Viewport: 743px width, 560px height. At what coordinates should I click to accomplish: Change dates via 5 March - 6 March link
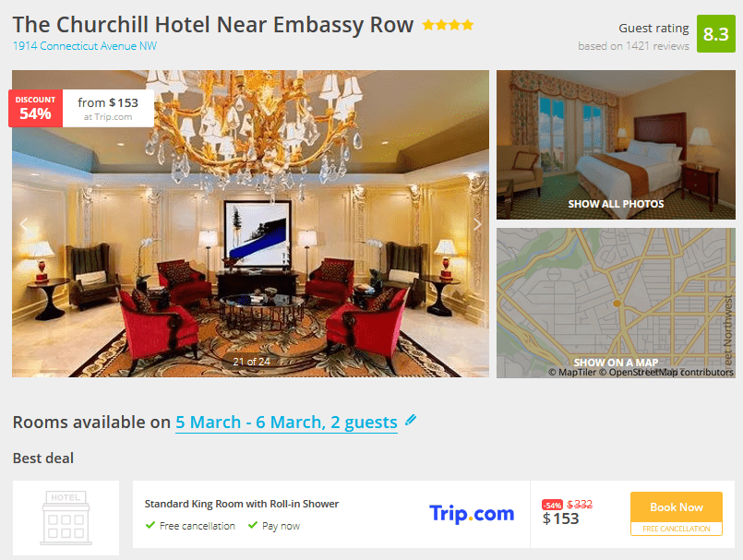(x=286, y=423)
